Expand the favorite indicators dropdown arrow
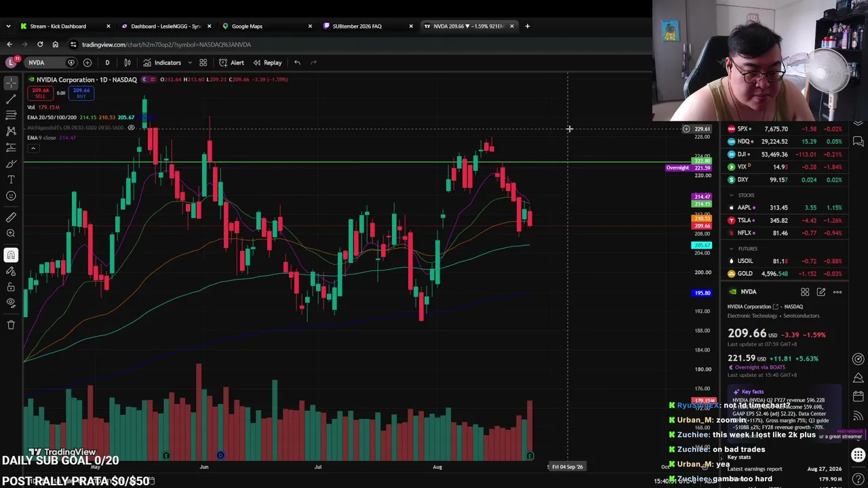 [190, 62]
